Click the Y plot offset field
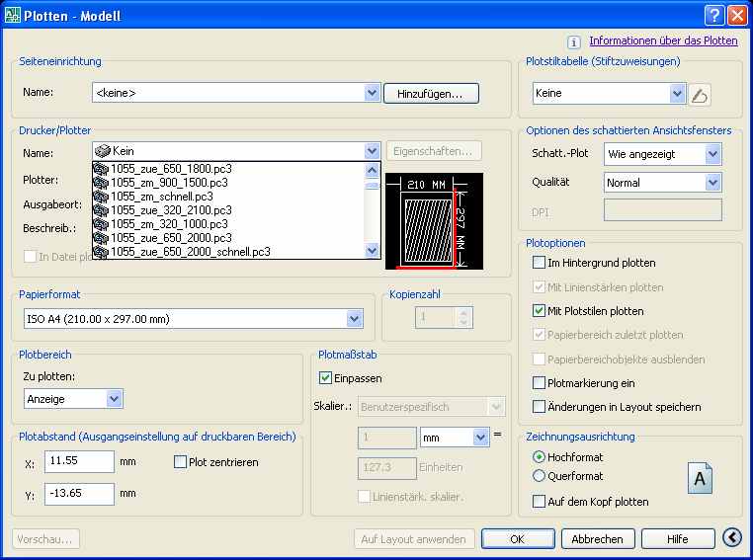 pyautogui.click(x=79, y=494)
